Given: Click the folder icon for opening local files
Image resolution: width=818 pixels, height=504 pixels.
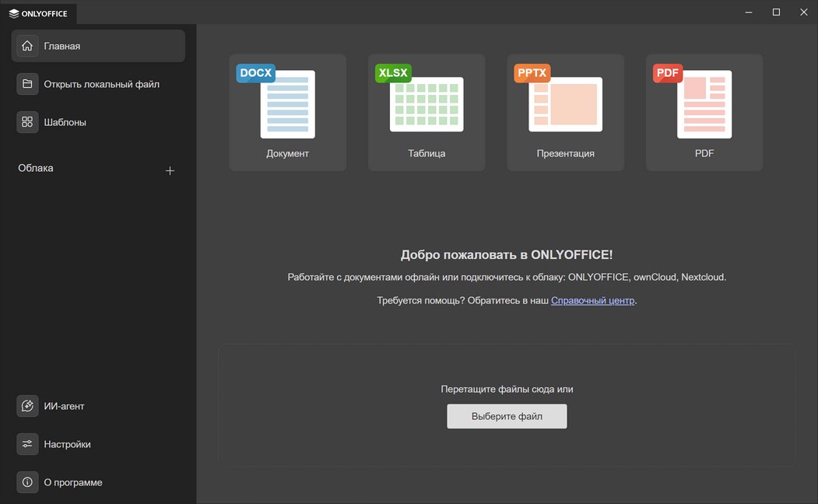Looking at the screenshot, I should [x=27, y=84].
